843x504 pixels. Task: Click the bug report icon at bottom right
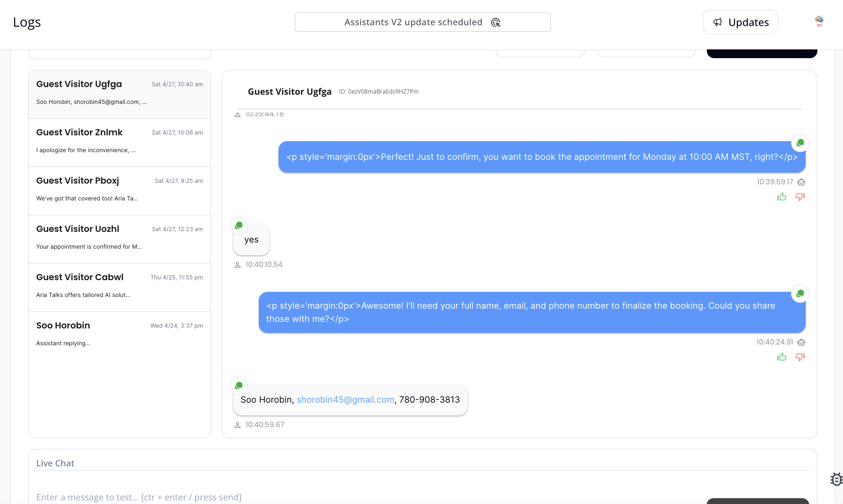tap(836, 479)
